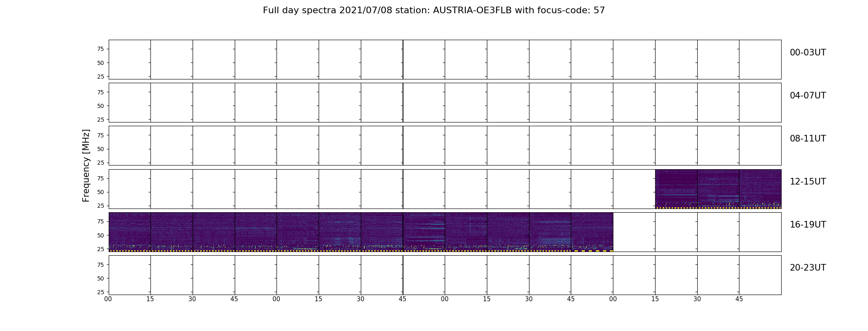Select the 16-19UT row label
This screenshot has height=331, width=868.
tap(808, 225)
